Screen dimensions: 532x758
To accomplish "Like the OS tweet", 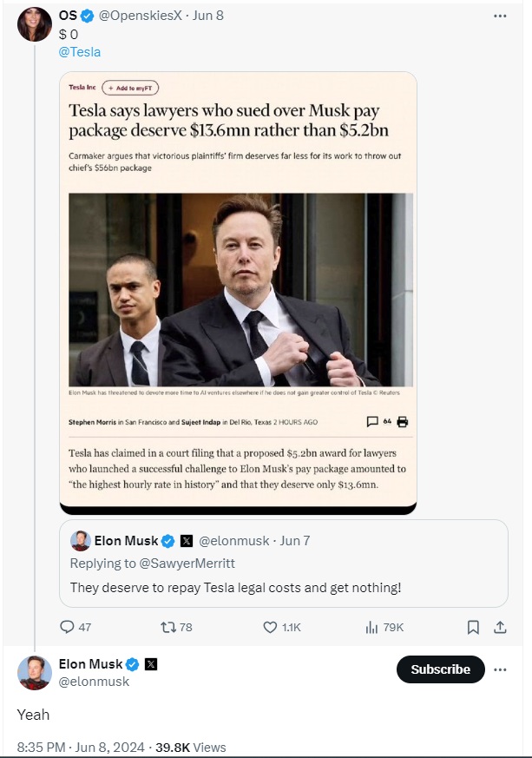I will (x=270, y=627).
